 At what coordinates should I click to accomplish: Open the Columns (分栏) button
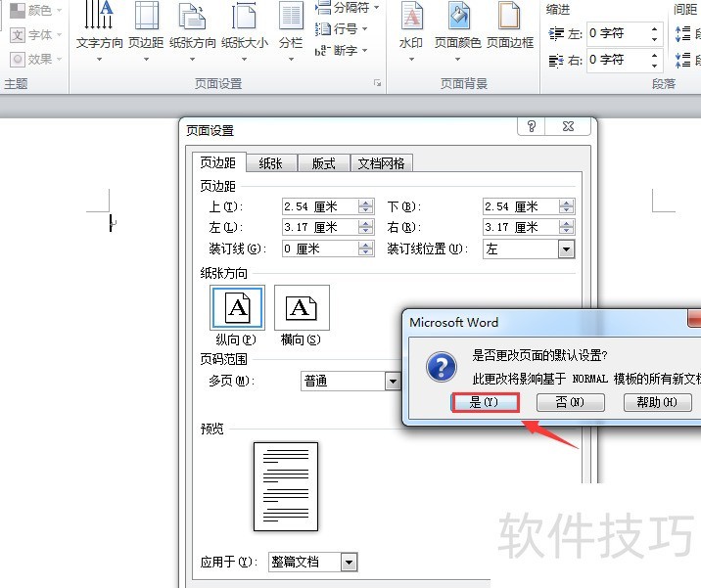tap(291, 31)
